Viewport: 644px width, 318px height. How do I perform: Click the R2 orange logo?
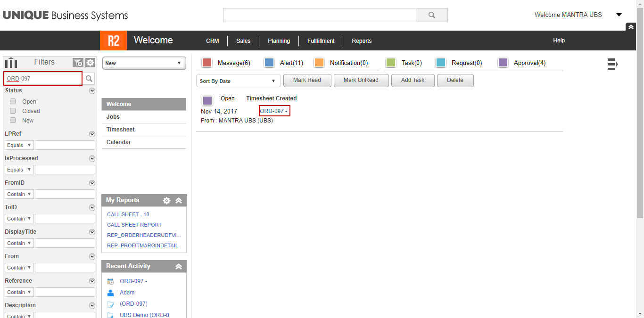(x=113, y=41)
